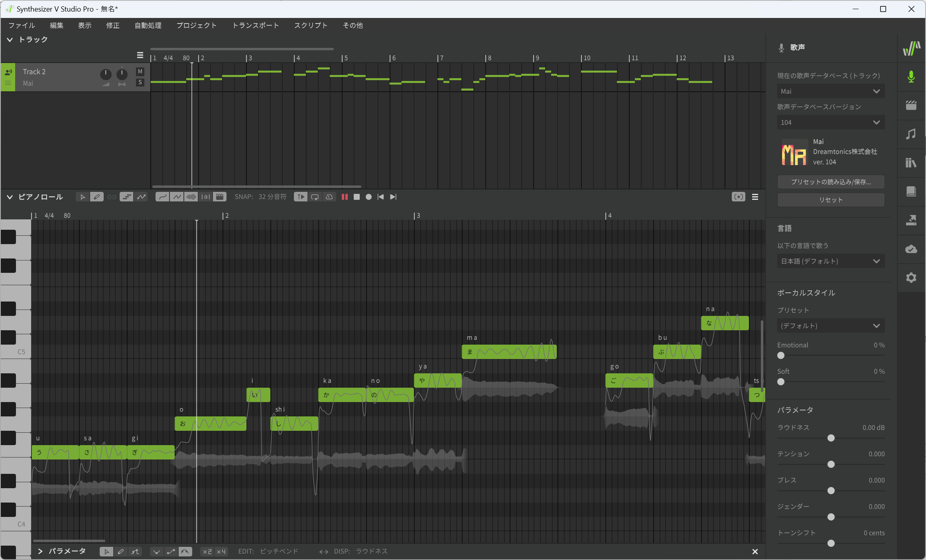Open the music note sidebar panel icon
Screen dimensions: 926x560
(911, 134)
